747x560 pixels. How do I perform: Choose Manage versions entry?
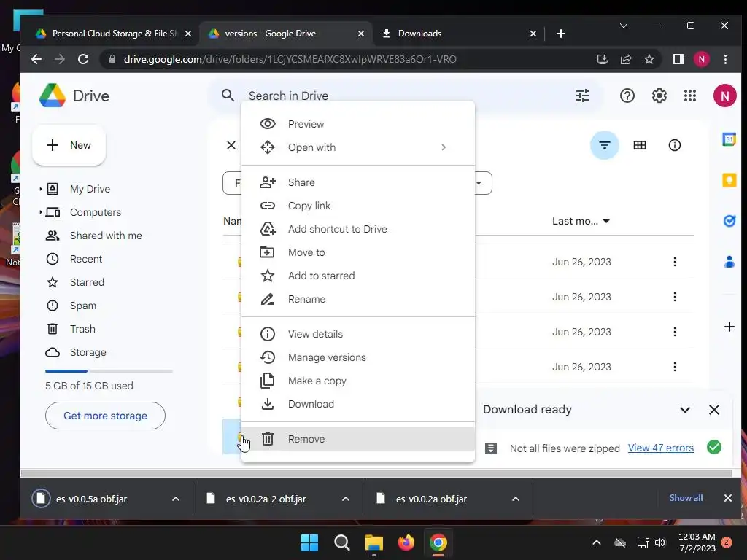tap(357, 357)
